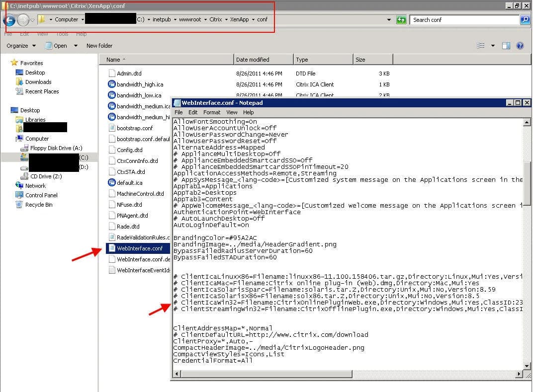Click the Floppy Disk Drive icon
The image size is (533, 392).
click(x=24, y=148)
